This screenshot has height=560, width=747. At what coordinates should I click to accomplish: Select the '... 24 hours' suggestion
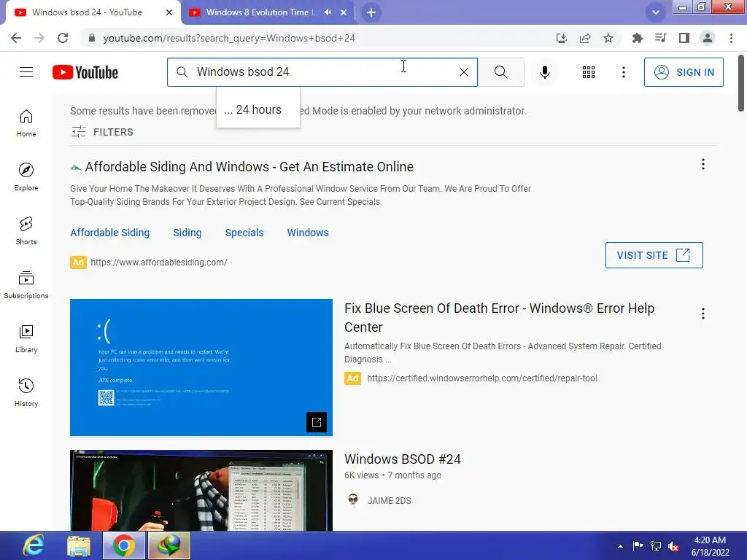[258, 109]
